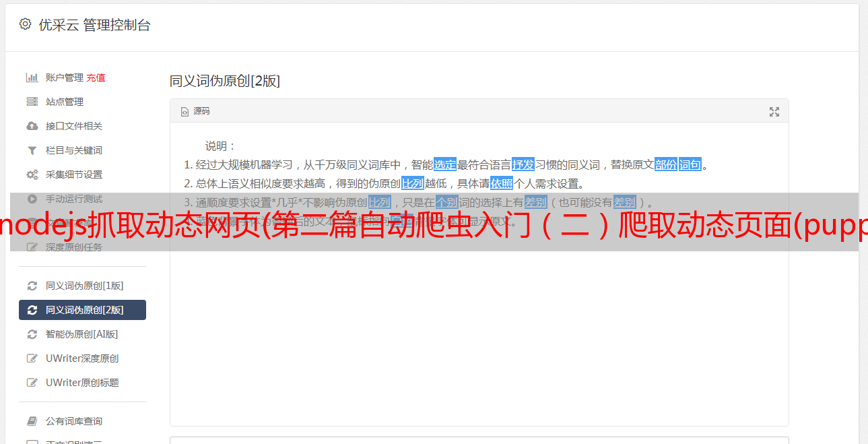Click the cloud upload icon for 接口文件相关
This screenshot has height=444, width=868.
coord(32,126)
